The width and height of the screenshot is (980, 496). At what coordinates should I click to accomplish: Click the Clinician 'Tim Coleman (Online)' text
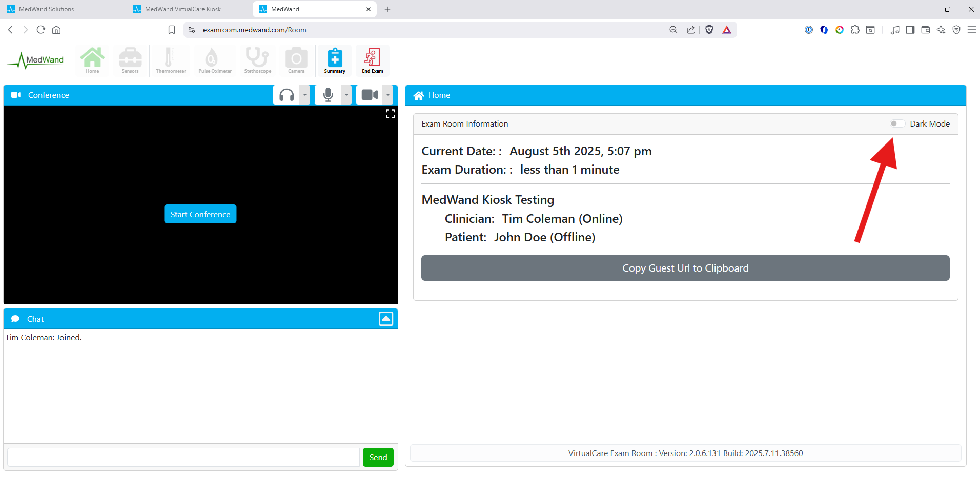tap(562, 219)
